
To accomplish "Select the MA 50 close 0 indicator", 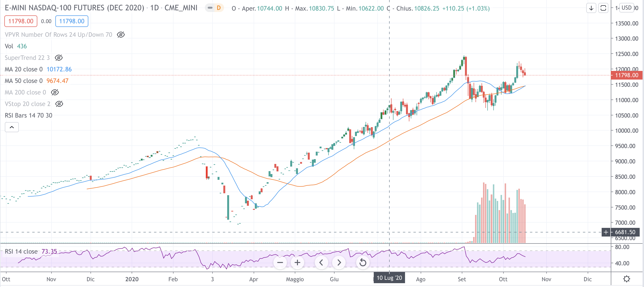I will pyautogui.click(x=24, y=81).
